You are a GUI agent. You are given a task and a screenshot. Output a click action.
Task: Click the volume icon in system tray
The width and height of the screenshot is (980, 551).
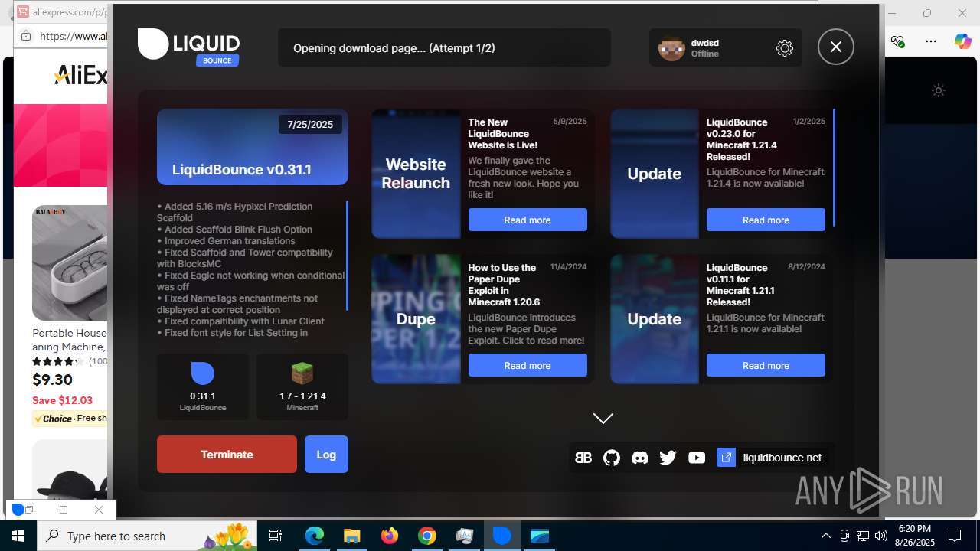(x=880, y=536)
